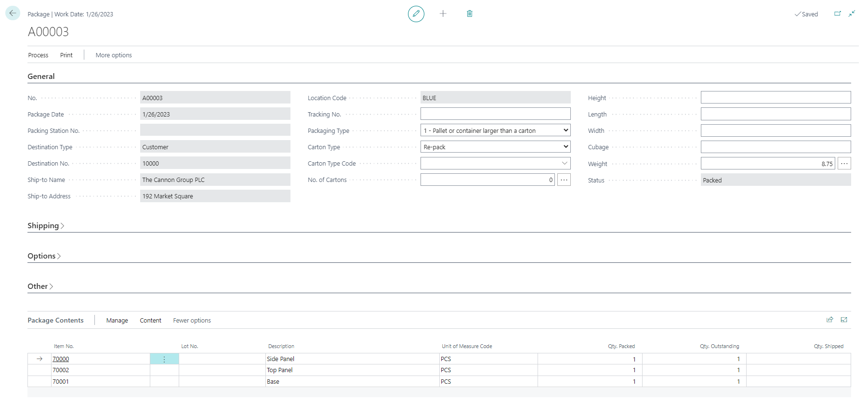
Task: Click the 70000 item number link
Action: coord(61,359)
